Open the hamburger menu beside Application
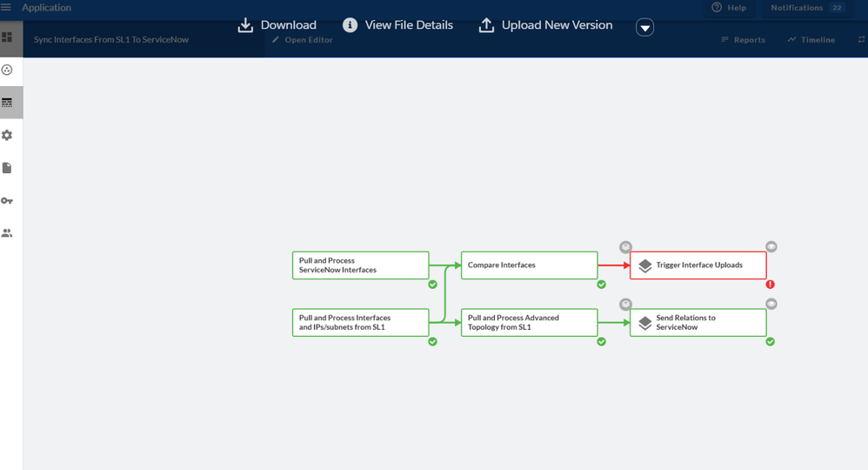 pyautogui.click(x=6, y=7)
